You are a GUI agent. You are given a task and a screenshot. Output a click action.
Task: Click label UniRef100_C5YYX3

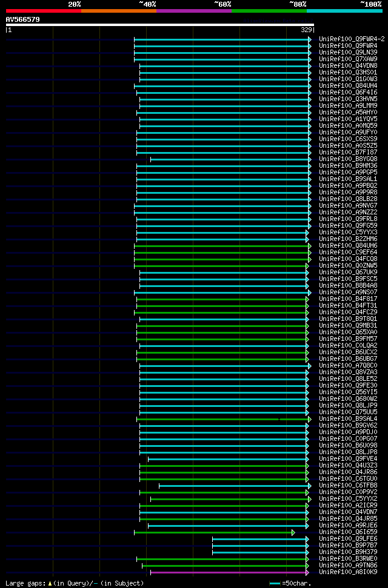point(348,232)
